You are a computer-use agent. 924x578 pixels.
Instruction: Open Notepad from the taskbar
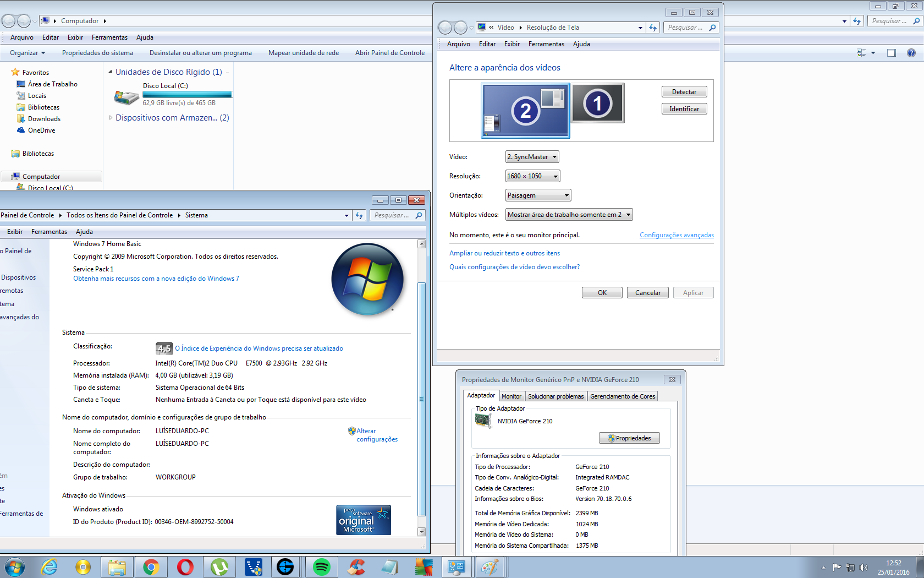(x=390, y=567)
